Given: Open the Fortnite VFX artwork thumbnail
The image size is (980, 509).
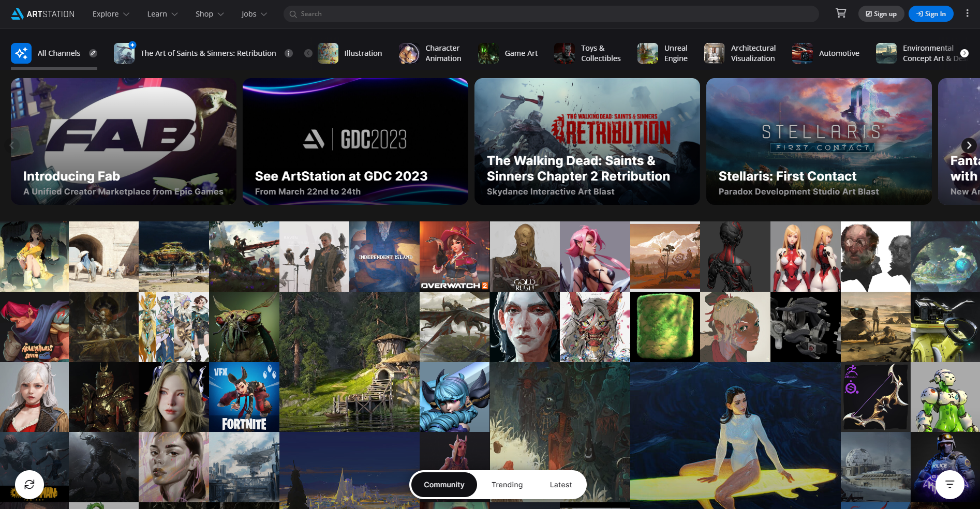Looking at the screenshot, I should (x=244, y=397).
